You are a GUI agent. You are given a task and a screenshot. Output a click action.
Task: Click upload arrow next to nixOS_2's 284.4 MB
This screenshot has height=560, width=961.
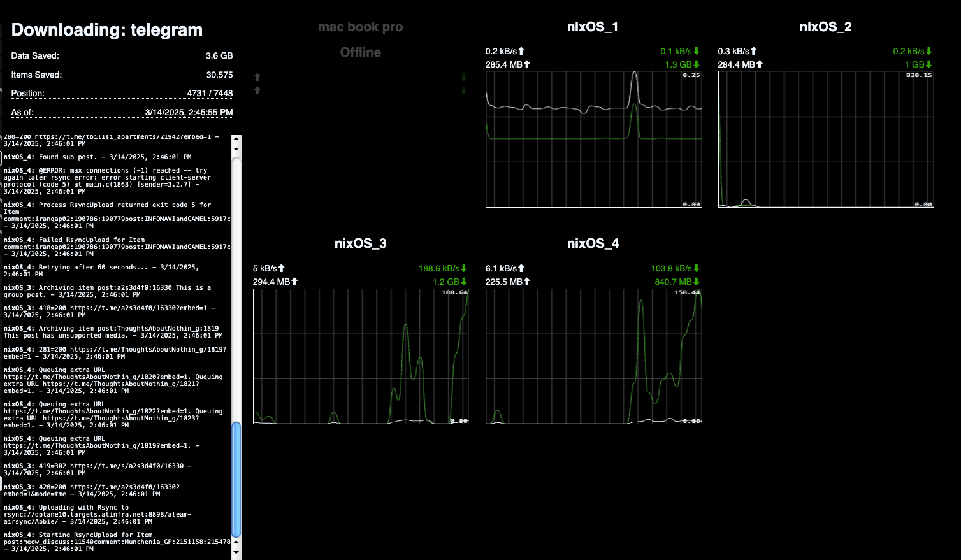point(759,64)
